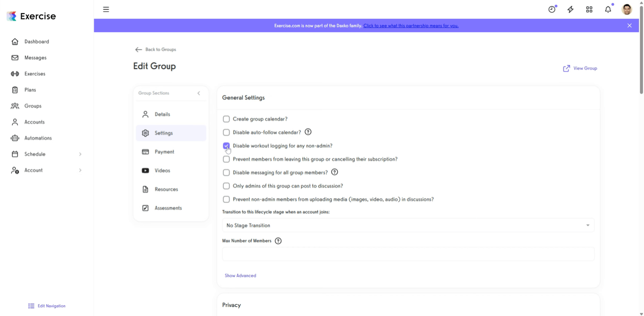Collapse the Group Sections panel

pos(198,93)
